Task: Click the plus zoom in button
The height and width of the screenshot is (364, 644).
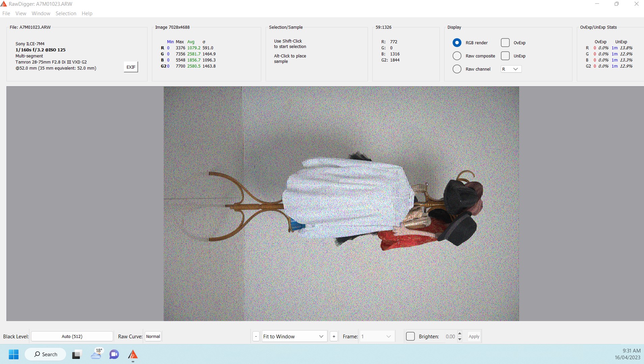Action: pos(334,336)
